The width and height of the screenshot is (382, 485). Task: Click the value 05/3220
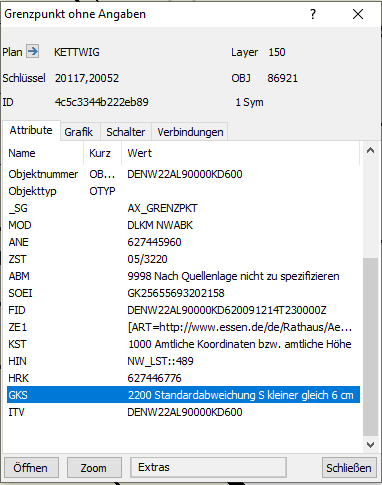click(x=147, y=259)
